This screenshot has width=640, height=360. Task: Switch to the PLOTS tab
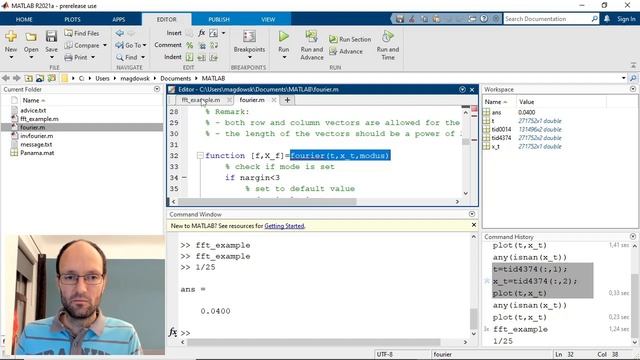click(72, 19)
